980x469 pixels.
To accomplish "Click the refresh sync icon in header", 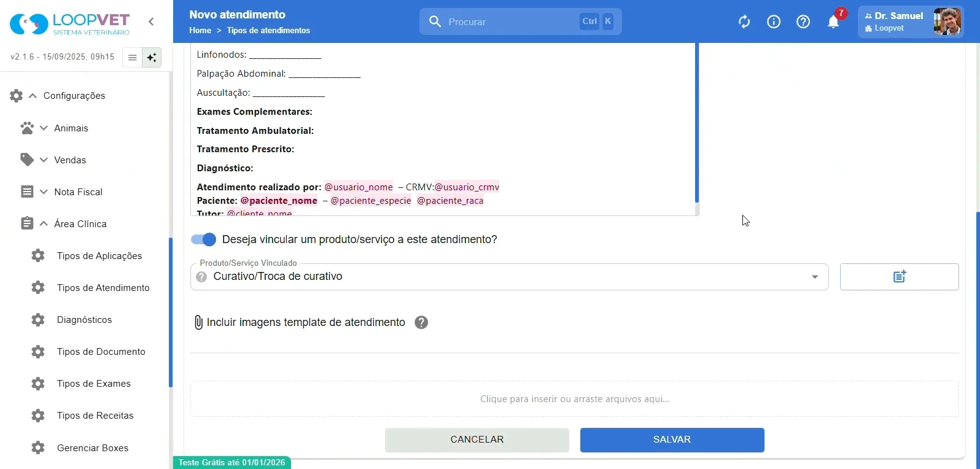I will coord(744,22).
